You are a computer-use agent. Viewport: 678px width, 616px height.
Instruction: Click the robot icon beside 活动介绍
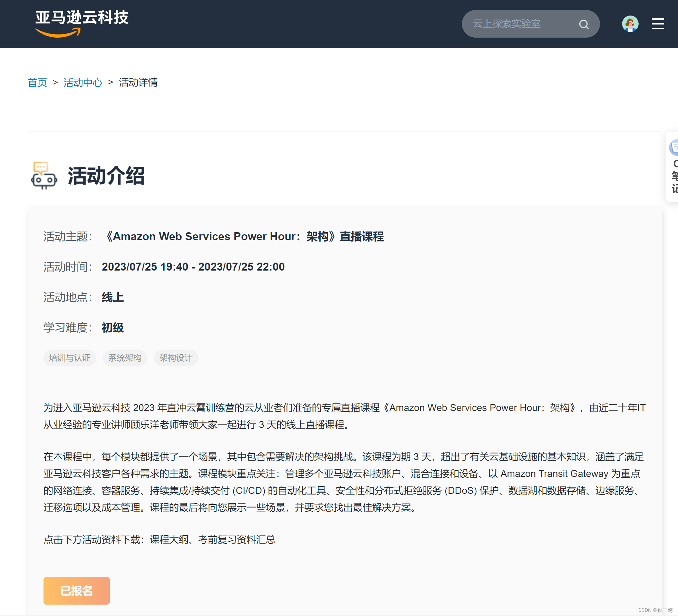pos(44,176)
